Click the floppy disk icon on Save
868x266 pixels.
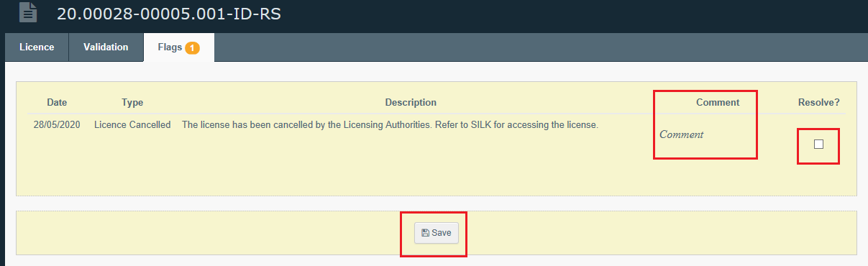[x=425, y=233]
